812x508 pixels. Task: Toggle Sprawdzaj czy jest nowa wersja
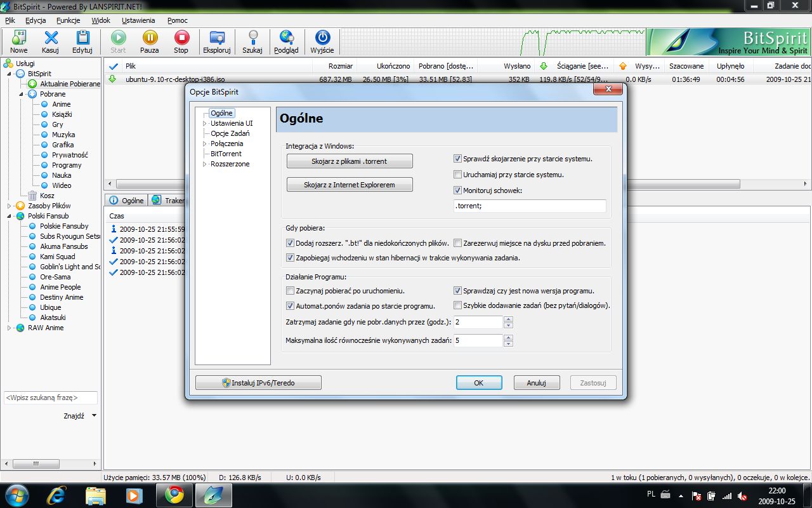coord(457,291)
